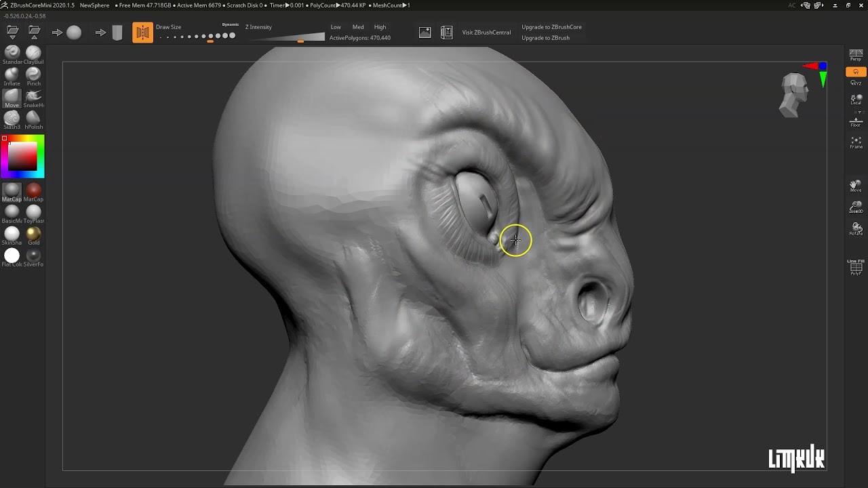Viewport: 868px width, 488px height.
Task: Set resolution to Med
Action: 358,27
